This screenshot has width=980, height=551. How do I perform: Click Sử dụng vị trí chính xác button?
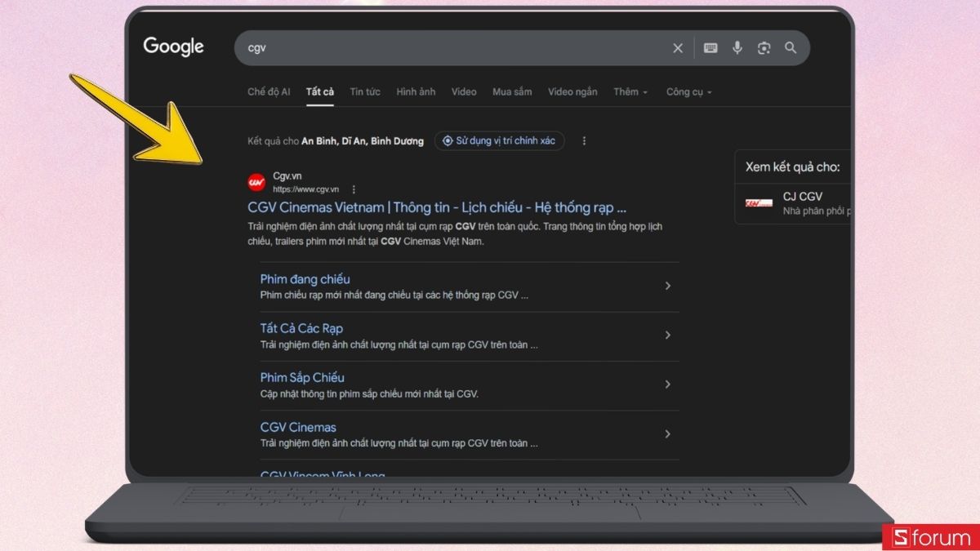click(x=499, y=140)
